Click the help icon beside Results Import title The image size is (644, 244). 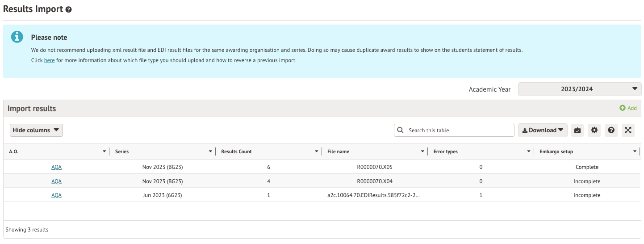click(x=69, y=9)
